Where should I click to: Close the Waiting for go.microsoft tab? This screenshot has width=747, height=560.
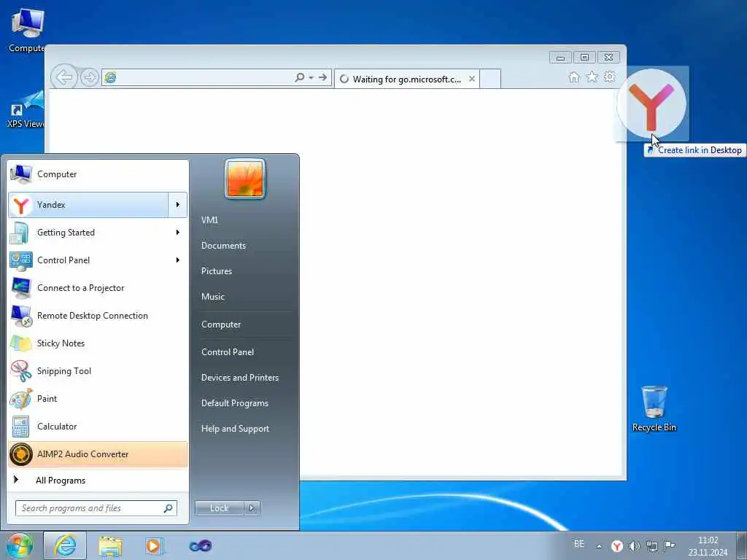click(x=472, y=79)
